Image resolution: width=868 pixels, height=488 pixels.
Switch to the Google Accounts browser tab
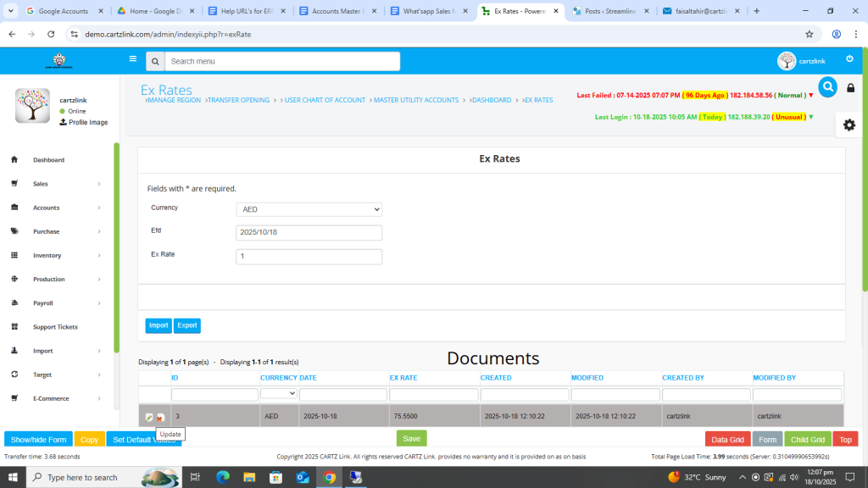63,11
